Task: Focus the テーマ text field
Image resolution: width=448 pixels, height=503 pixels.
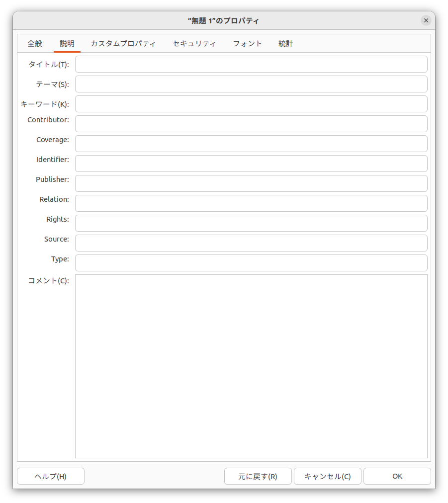Action: coord(251,84)
